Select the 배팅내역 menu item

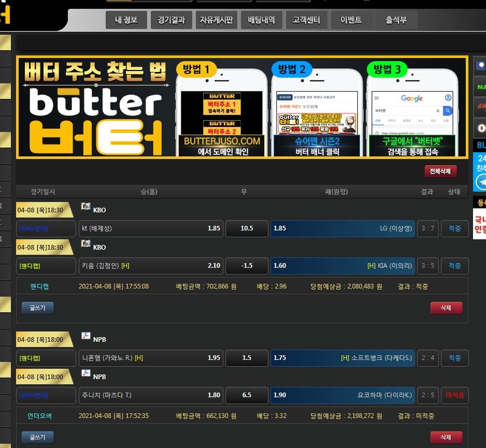[x=262, y=21]
